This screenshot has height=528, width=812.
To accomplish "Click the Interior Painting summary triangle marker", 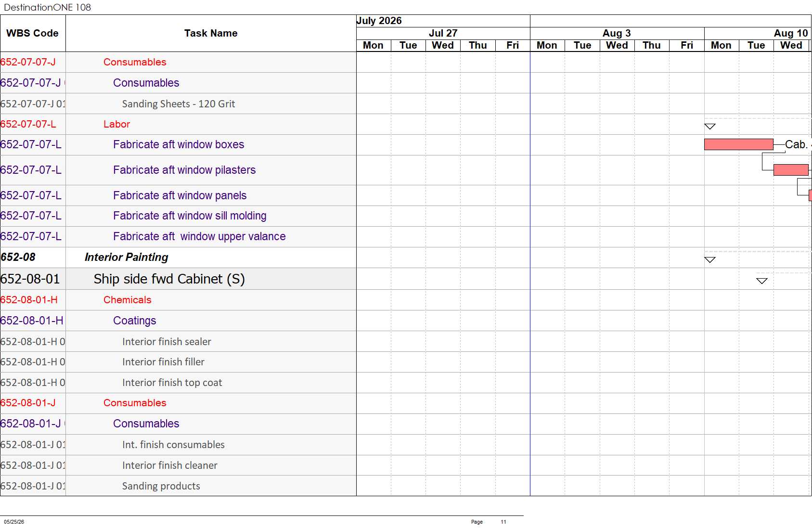I will (x=710, y=260).
